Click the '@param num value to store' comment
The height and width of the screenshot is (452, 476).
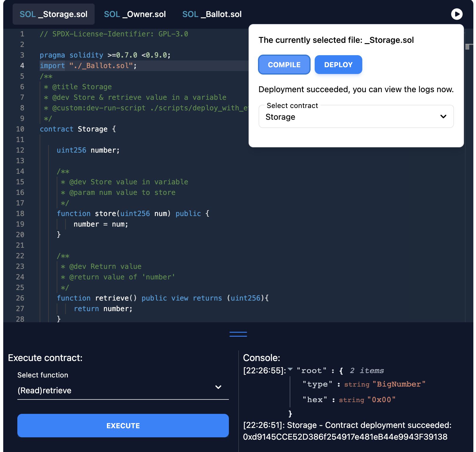click(118, 193)
